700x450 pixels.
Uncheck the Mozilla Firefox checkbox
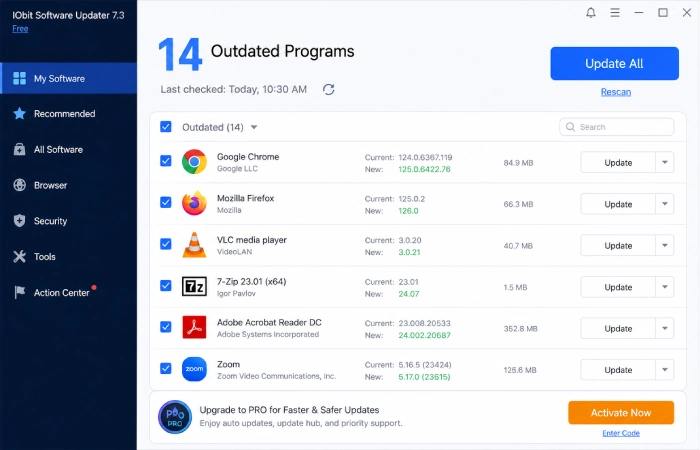[166, 202]
